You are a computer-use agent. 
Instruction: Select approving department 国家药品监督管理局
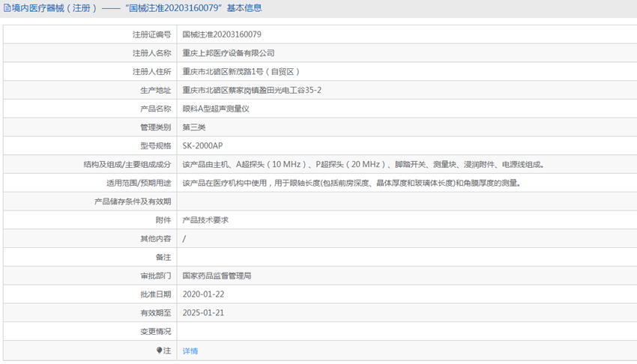pos(217,276)
